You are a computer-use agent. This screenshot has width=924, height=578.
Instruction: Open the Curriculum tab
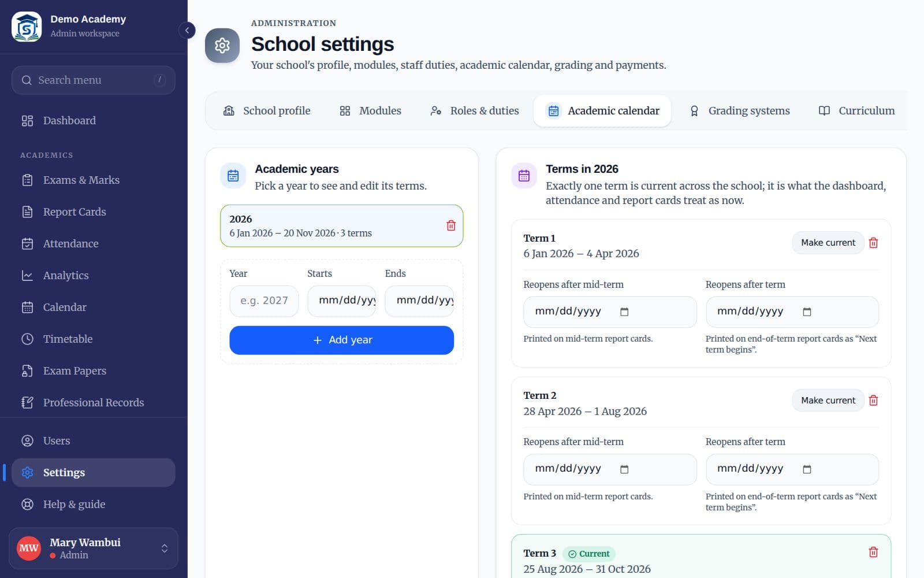[x=857, y=111]
